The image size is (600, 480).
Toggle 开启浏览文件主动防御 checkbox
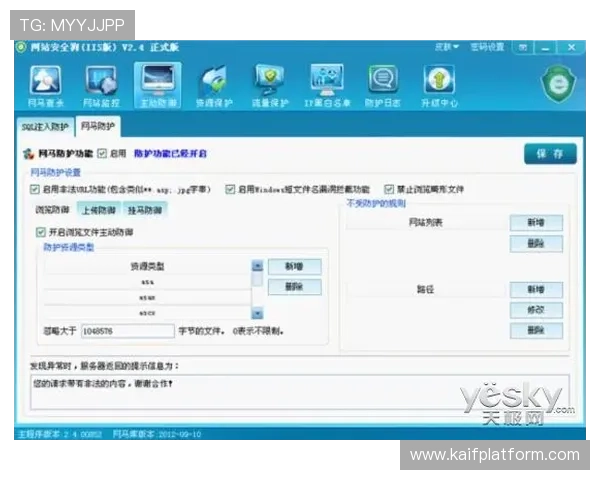pos(41,232)
